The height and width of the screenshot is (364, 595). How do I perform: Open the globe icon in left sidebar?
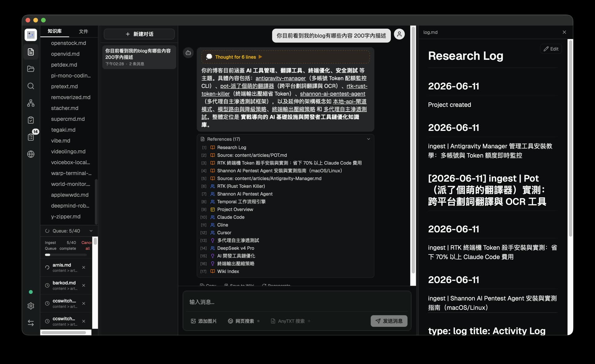(31, 154)
